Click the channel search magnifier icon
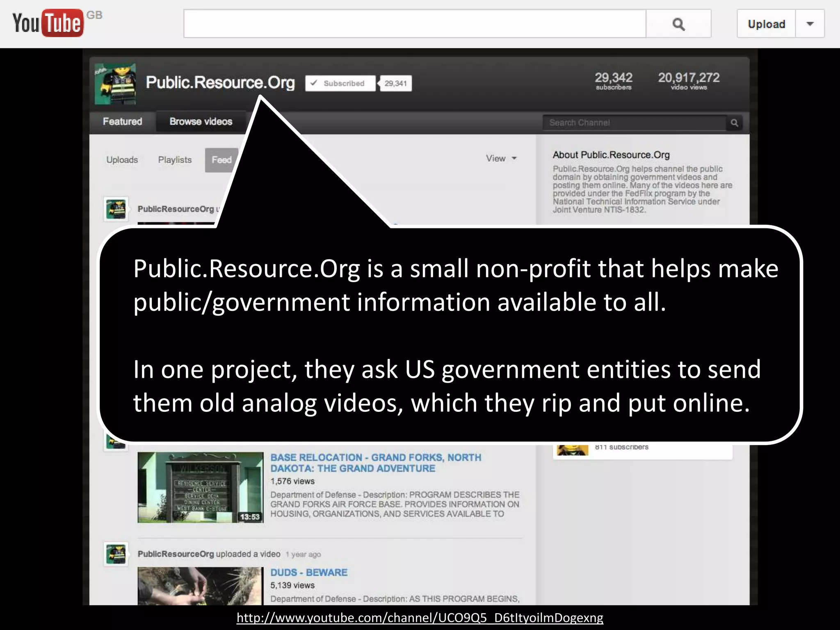Screen dimensions: 840x630 tap(735, 123)
